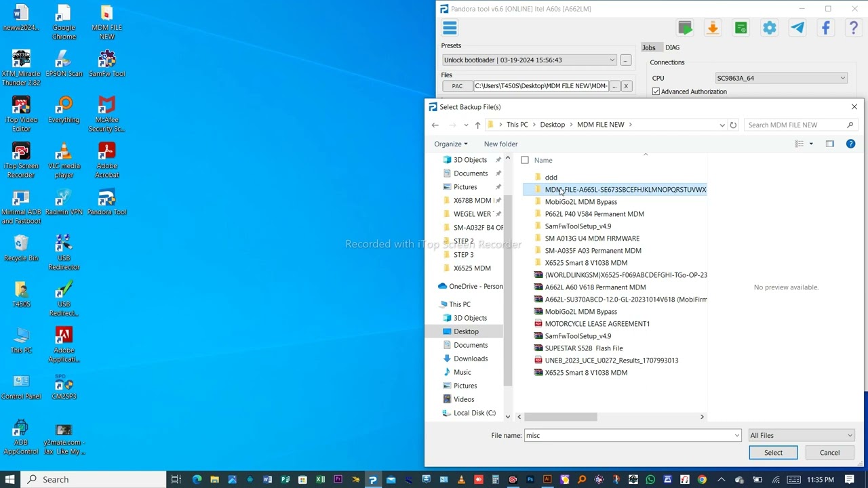Change view layout icon in file dialog
The height and width of the screenshot is (488, 868).
click(800, 144)
